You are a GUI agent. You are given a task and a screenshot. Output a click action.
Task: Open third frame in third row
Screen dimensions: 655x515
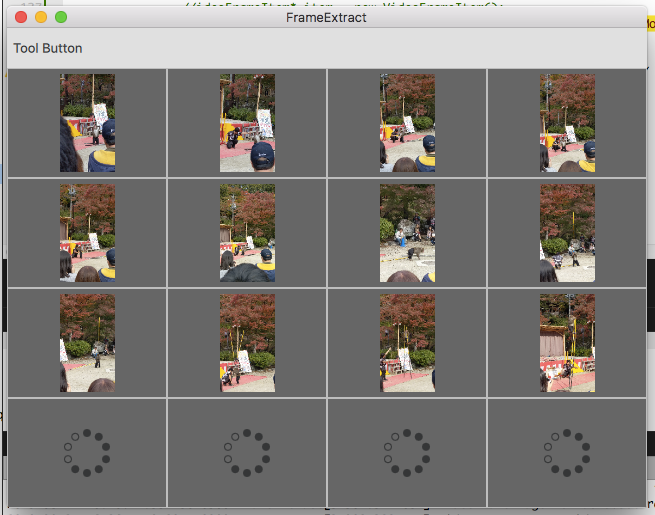tap(407, 343)
